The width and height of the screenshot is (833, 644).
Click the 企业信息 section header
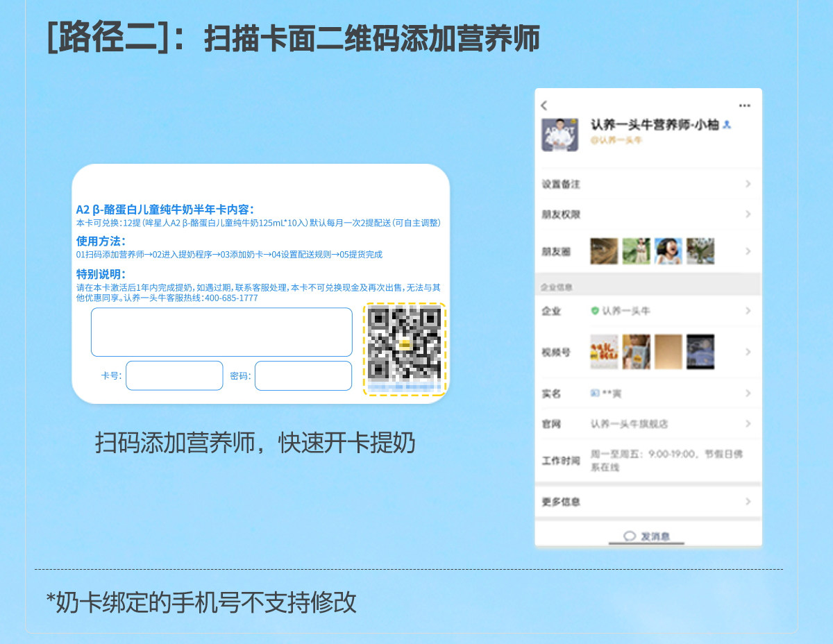pyautogui.click(x=556, y=287)
